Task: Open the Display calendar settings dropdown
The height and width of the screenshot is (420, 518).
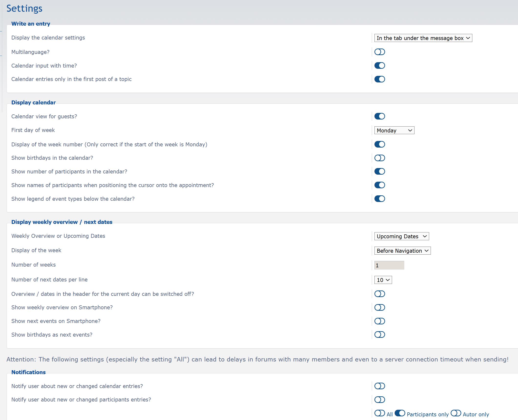Action: click(423, 38)
